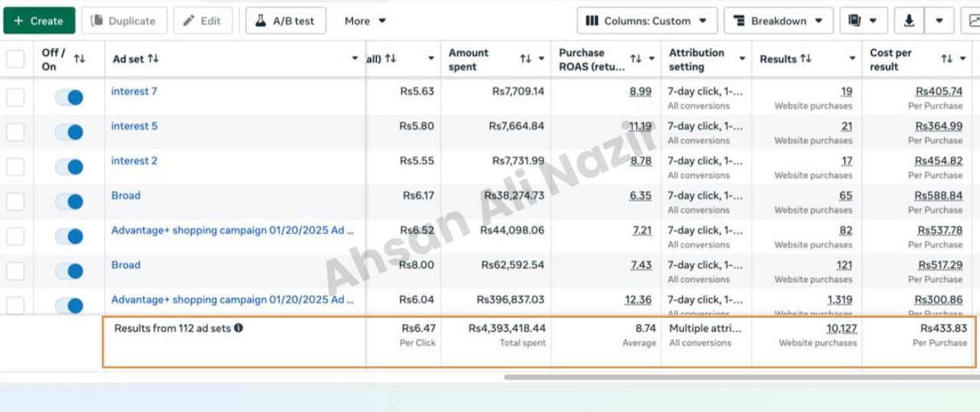Check the box for interest 5 row
This screenshot has height=412, width=980.
(x=15, y=132)
